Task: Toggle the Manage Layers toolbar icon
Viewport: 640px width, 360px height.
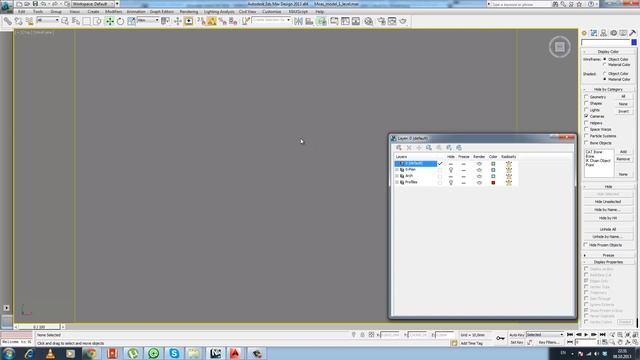Action: pyautogui.click(x=322, y=21)
